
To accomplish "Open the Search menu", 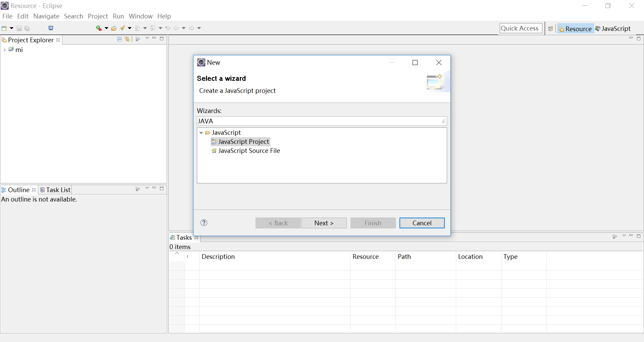I will [73, 16].
